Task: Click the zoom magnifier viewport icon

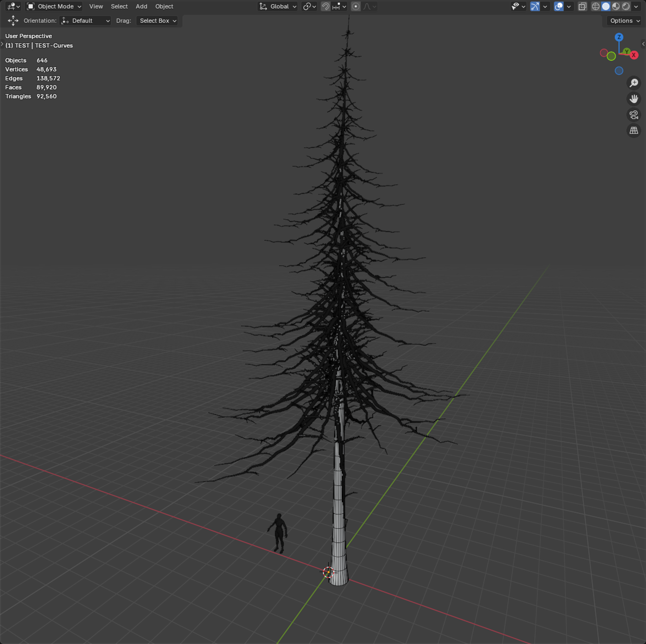Action: click(633, 83)
